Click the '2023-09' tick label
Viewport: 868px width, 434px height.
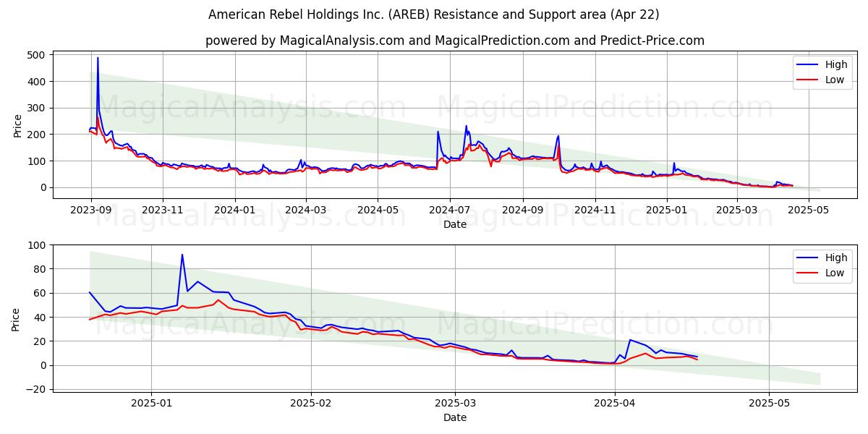click(90, 210)
